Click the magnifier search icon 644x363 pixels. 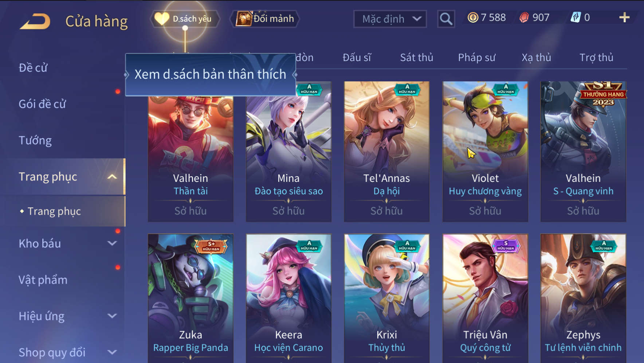pos(446,19)
